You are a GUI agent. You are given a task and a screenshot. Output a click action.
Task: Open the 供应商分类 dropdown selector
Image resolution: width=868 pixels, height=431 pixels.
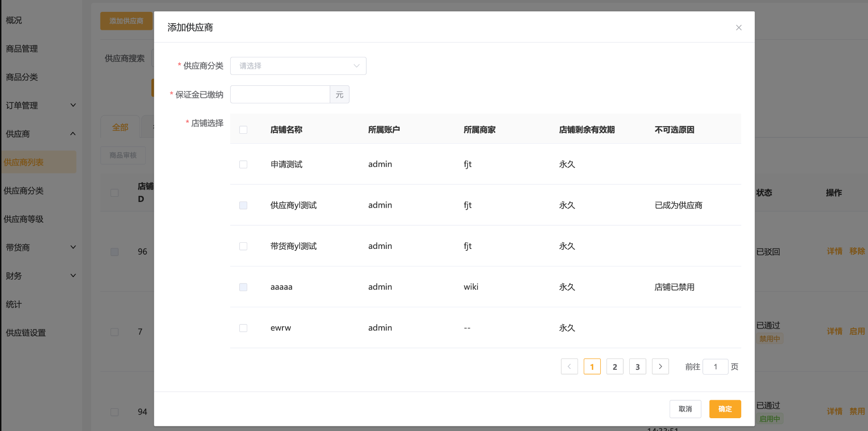pyautogui.click(x=298, y=66)
